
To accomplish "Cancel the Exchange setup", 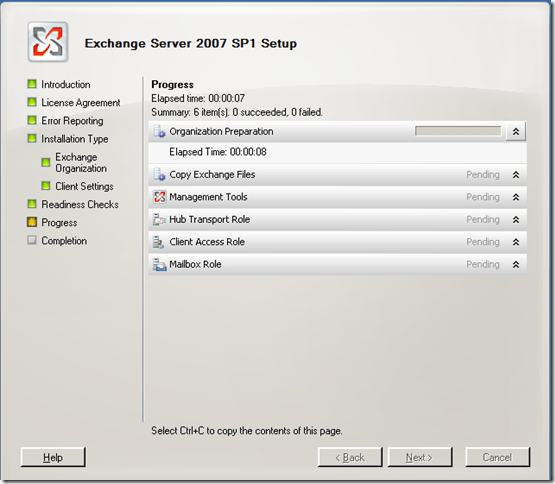I will 497,457.
